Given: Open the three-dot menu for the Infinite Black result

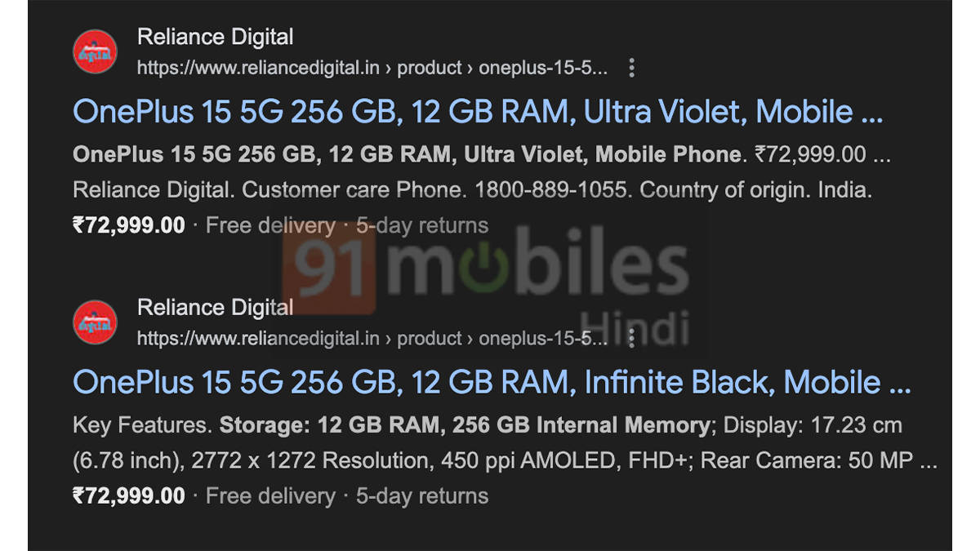Looking at the screenshot, I should click(x=631, y=338).
